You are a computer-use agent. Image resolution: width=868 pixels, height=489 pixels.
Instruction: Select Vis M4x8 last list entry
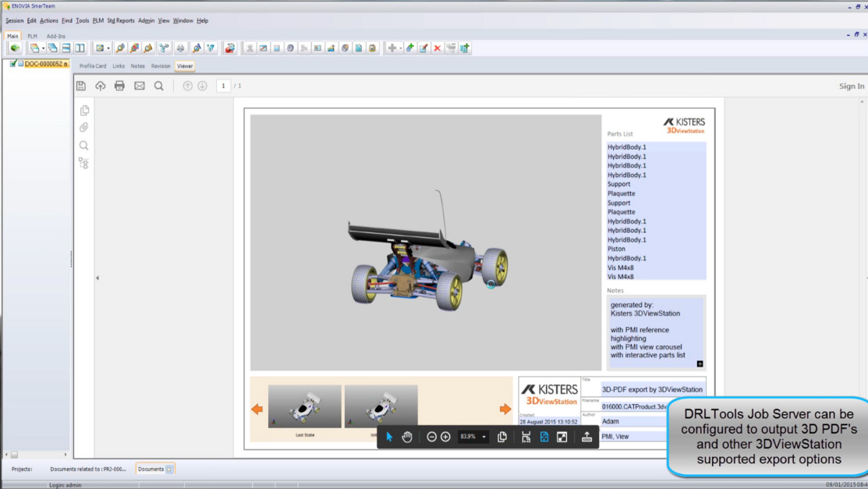click(x=621, y=277)
